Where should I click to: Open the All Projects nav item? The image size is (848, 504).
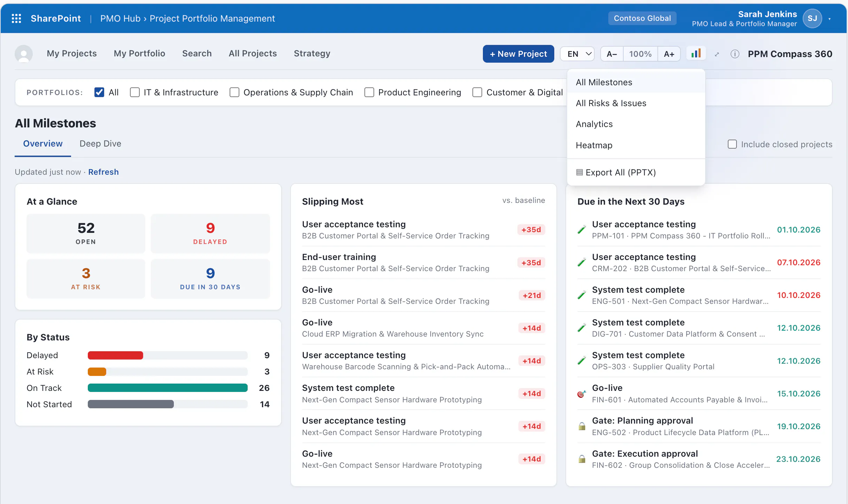[x=253, y=53]
